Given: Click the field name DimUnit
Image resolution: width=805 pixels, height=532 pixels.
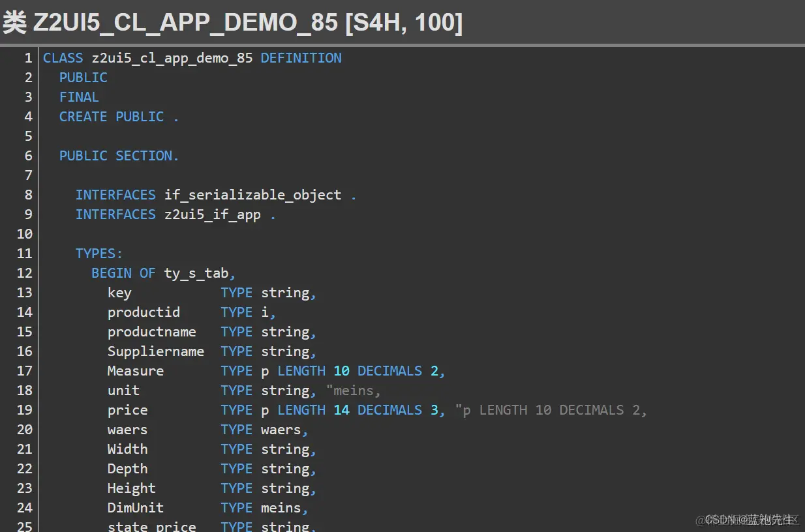Looking at the screenshot, I should point(136,508).
